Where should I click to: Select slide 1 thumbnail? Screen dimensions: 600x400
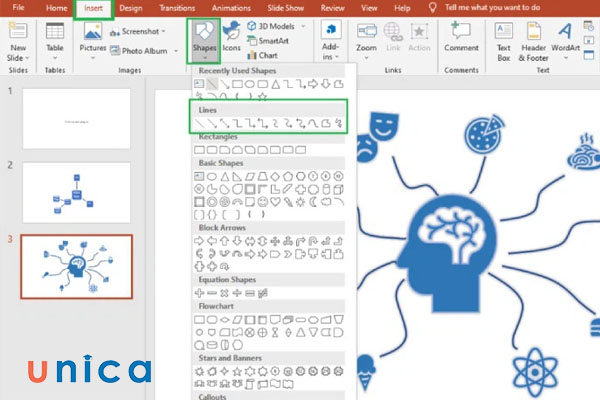77,119
